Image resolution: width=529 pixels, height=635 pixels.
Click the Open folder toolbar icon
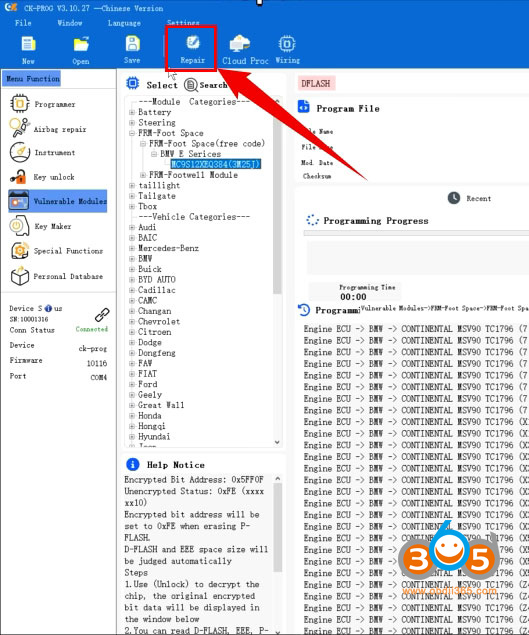tap(81, 44)
